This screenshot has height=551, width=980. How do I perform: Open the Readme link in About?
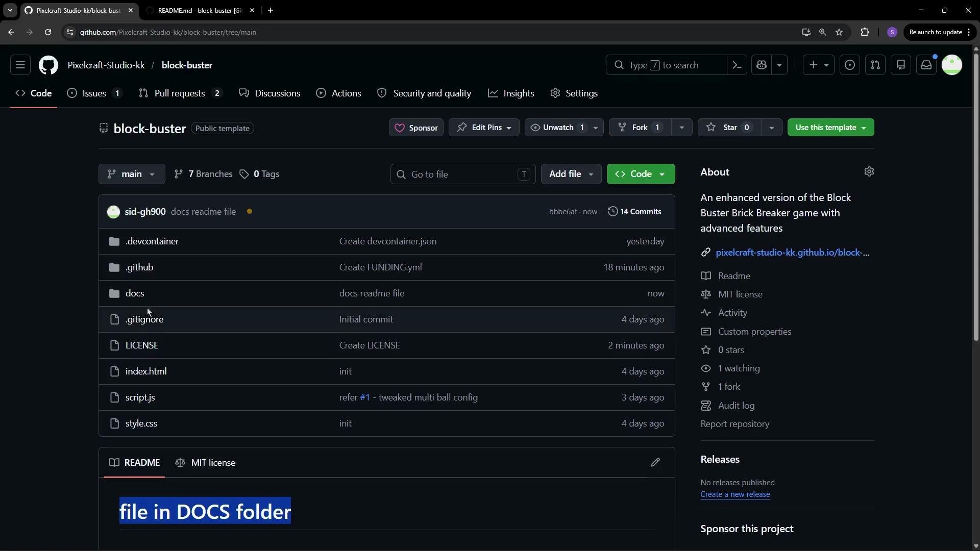(x=734, y=276)
